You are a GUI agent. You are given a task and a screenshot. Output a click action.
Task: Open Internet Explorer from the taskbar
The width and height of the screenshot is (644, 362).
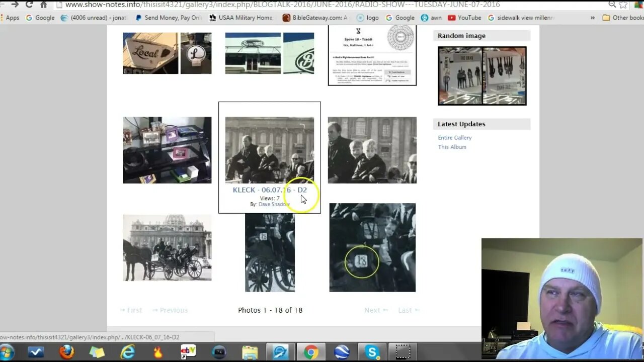click(127, 352)
